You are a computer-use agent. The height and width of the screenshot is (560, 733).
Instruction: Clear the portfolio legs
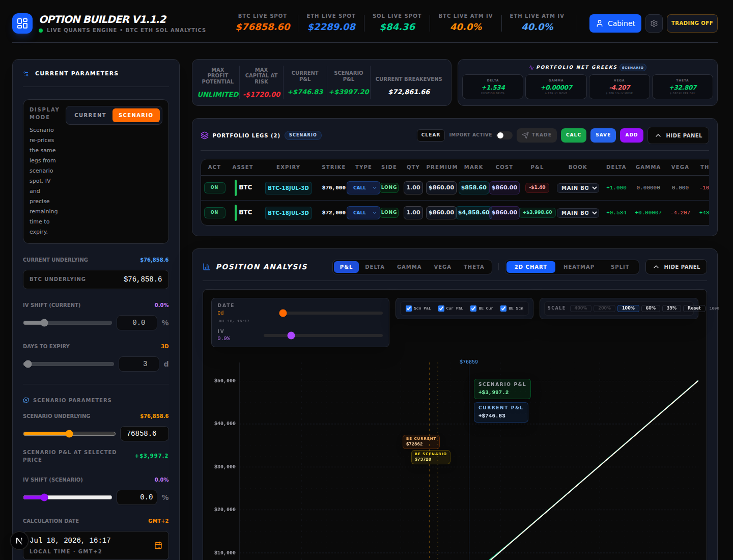pyautogui.click(x=431, y=135)
